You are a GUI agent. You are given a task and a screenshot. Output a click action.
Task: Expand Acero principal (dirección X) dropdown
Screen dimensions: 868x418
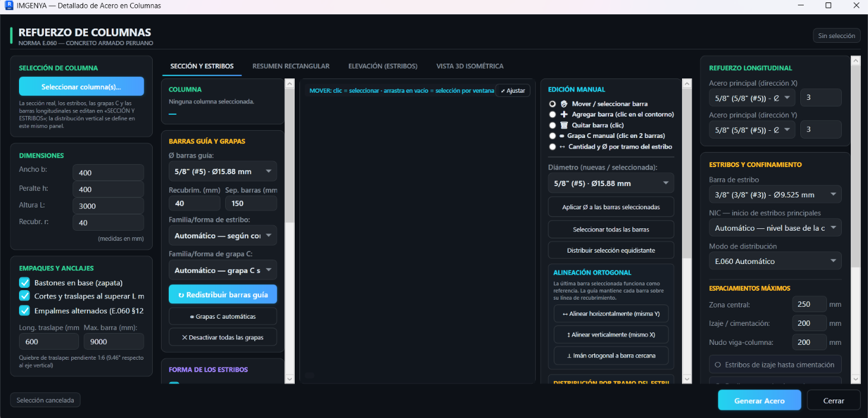click(752, 98)
